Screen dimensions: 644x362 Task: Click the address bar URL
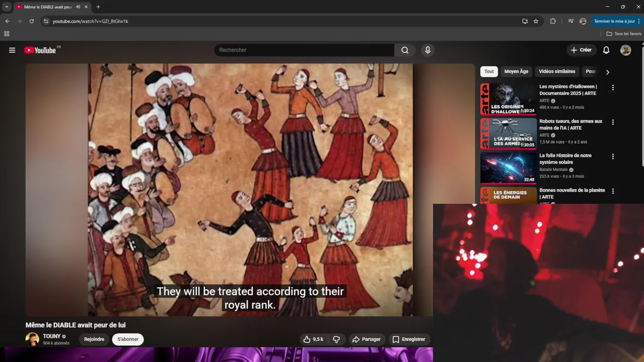pos(91,21)
